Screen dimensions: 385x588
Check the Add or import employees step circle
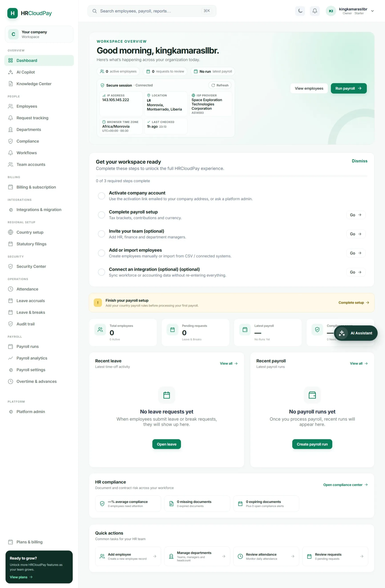(x=101, y=253)
